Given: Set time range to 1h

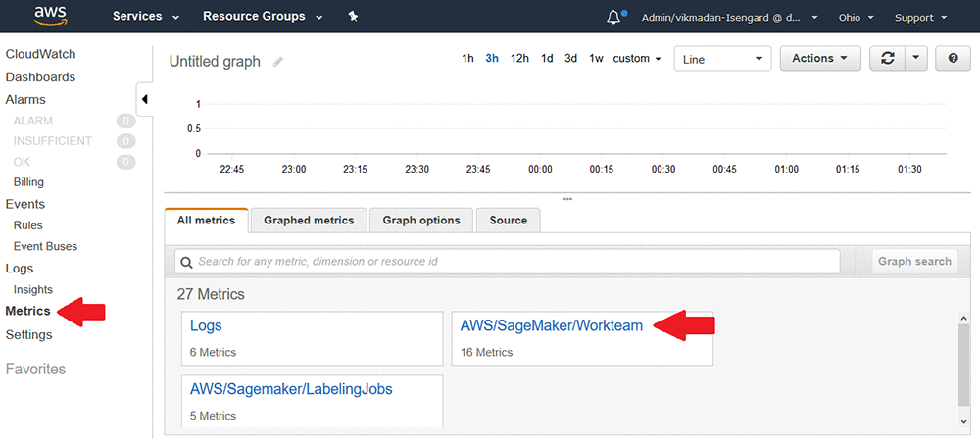Looking at the screenshot, I should pos(467,58).
